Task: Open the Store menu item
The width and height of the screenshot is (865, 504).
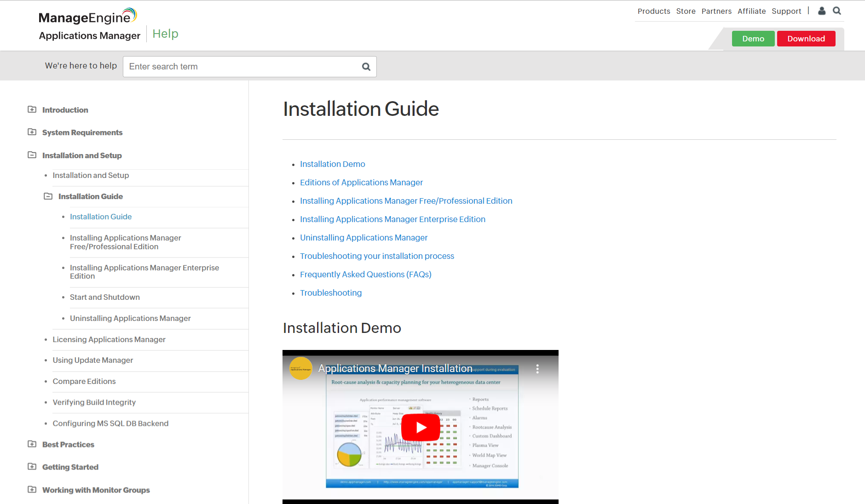Action: point(686,11)
